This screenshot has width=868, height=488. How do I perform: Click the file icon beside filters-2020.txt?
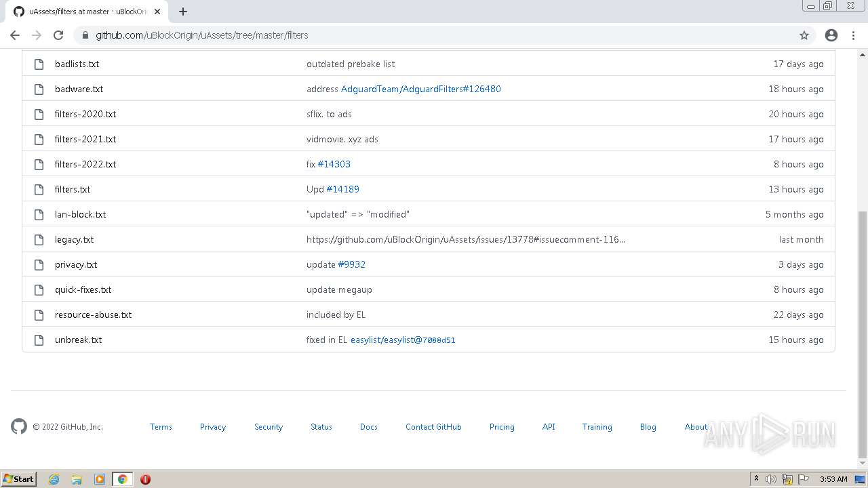(x=39, y=114)
